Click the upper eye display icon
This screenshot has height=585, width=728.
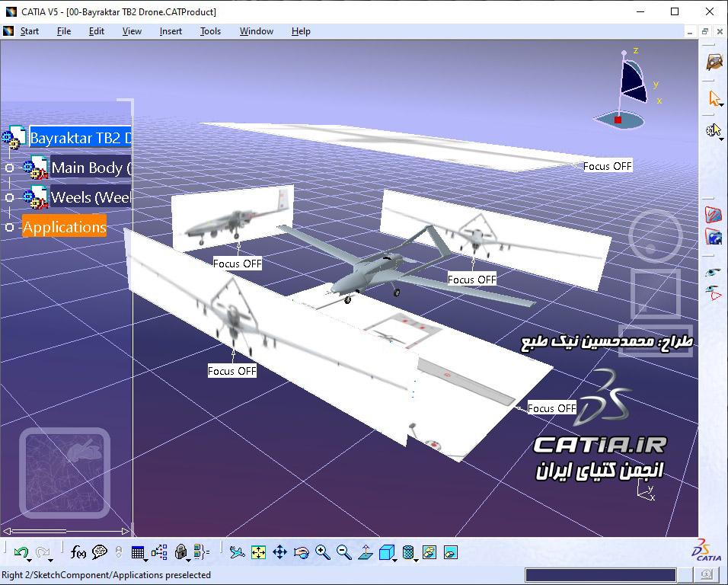(713, 272)
